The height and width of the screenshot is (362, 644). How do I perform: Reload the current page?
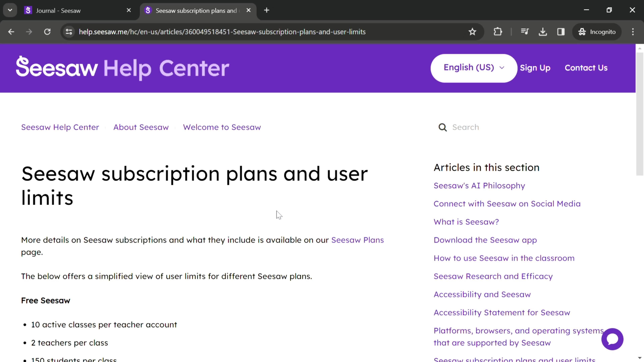click(47, 32)
